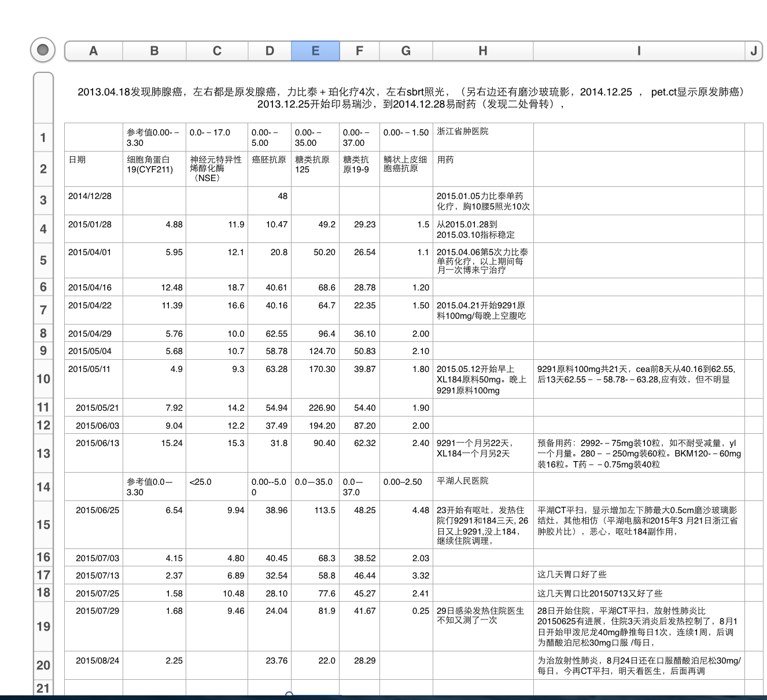Screen dimensions: 767x700
Task: Click date cell 2015/06/13
Action: (x=94, y=453)
